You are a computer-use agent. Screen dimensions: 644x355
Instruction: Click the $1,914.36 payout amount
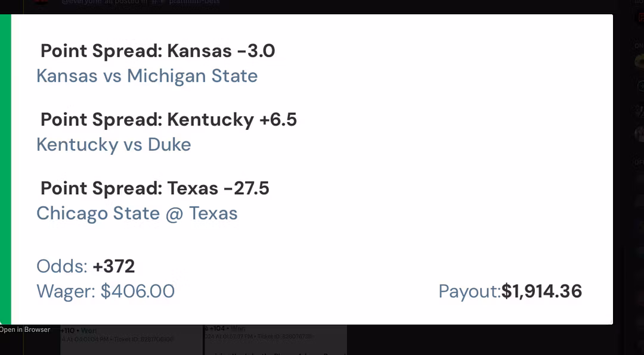click(x=541, y=291)
